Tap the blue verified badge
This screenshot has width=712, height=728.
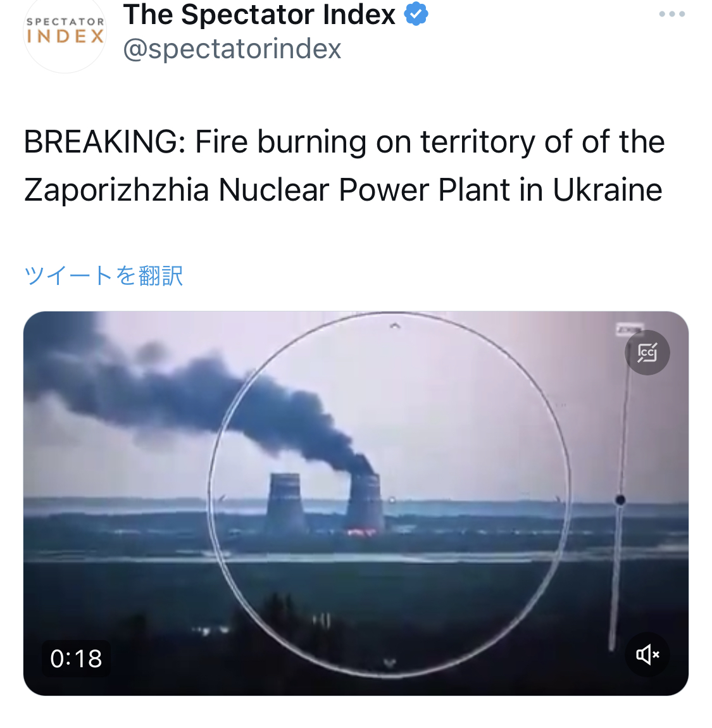pyautogui.click(x=416, y=14)
